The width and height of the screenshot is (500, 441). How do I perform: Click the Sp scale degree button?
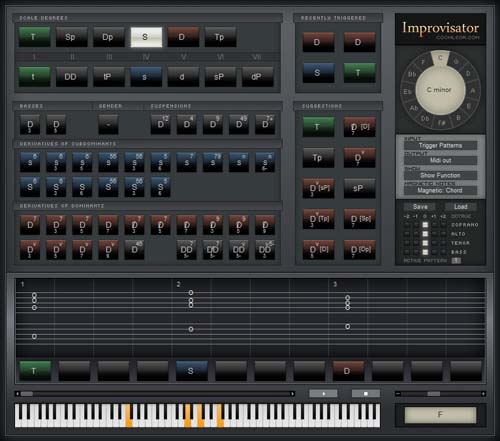(72, 37)
